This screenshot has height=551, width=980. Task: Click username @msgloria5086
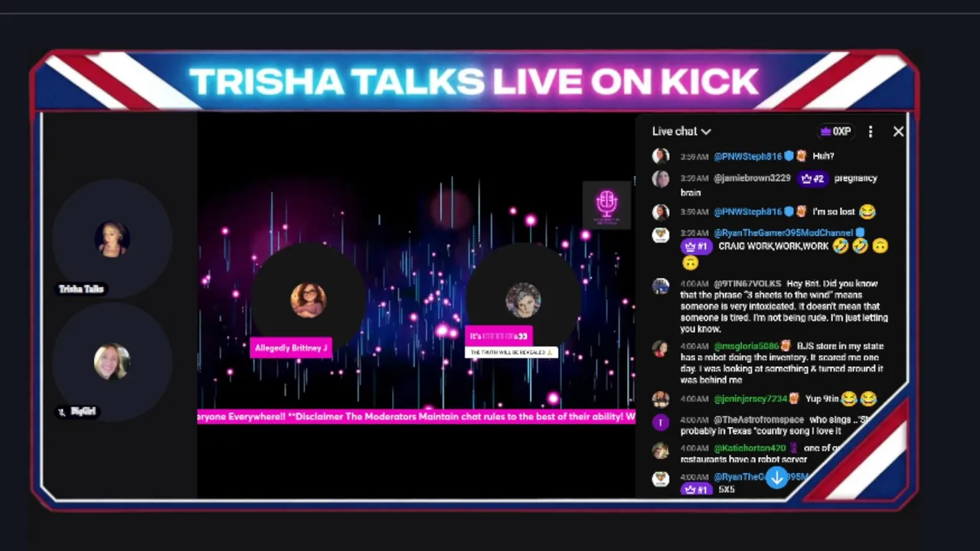pos(747,347)
